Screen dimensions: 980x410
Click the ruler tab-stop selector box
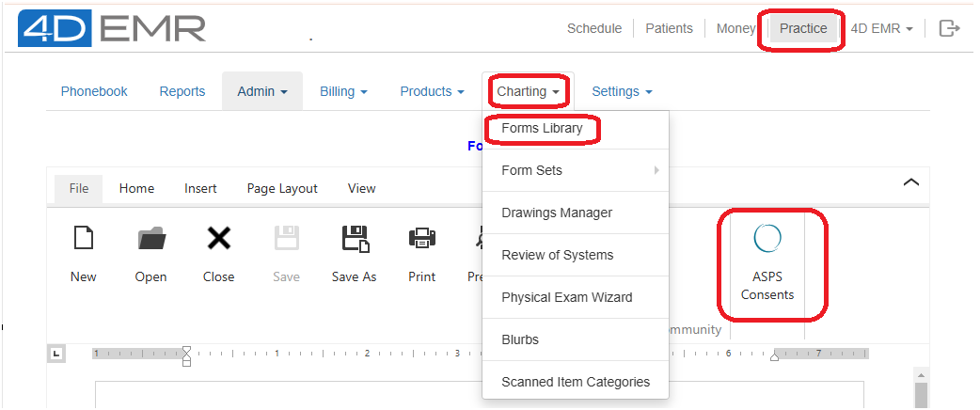tap(56, 355)
